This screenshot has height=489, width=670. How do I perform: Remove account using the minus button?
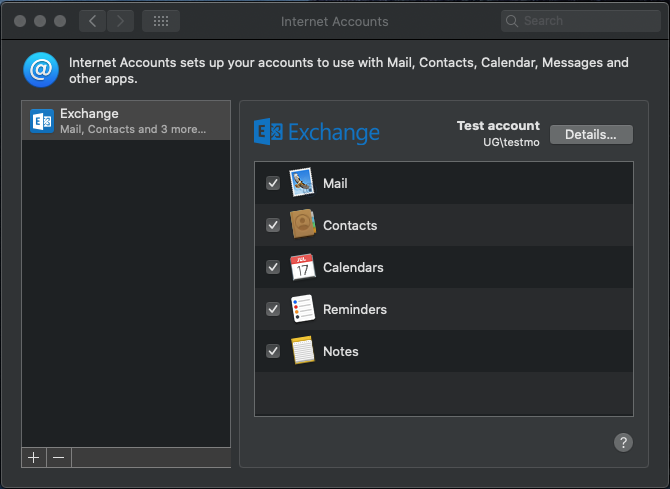[59, 457]
